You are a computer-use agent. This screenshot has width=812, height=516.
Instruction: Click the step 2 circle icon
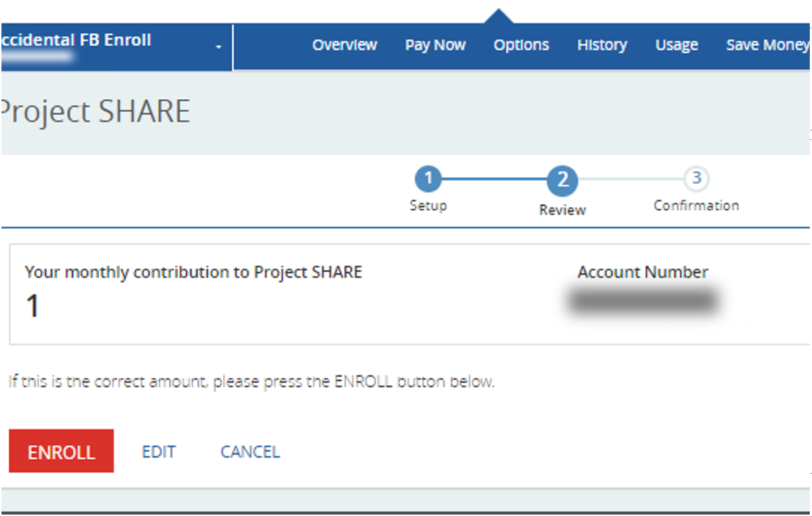click(563, 180)
